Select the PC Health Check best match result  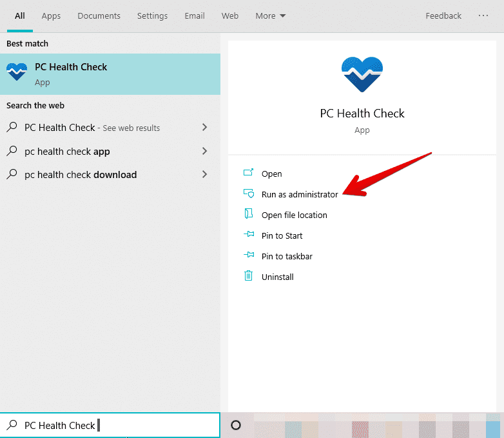(110, 74)
